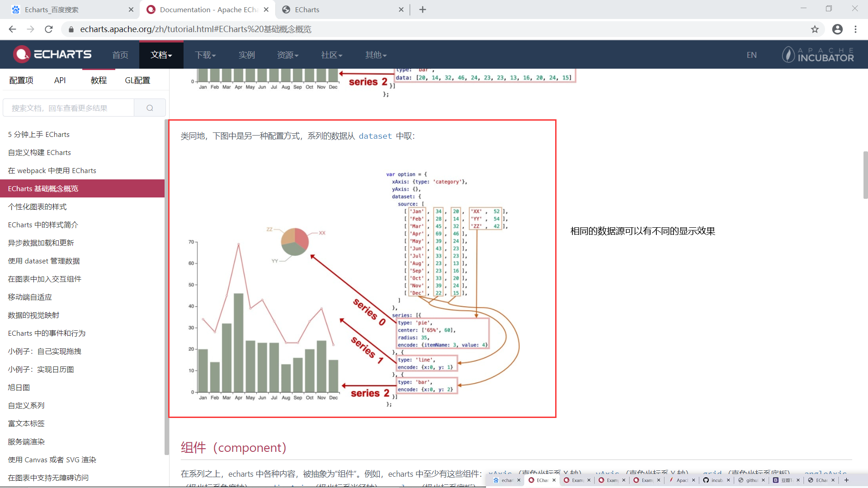This screenshot has height=488, width=868.
Task: Expand the 社区 dropdown menu
Action: pyautogui.click(x=331, y=55)
